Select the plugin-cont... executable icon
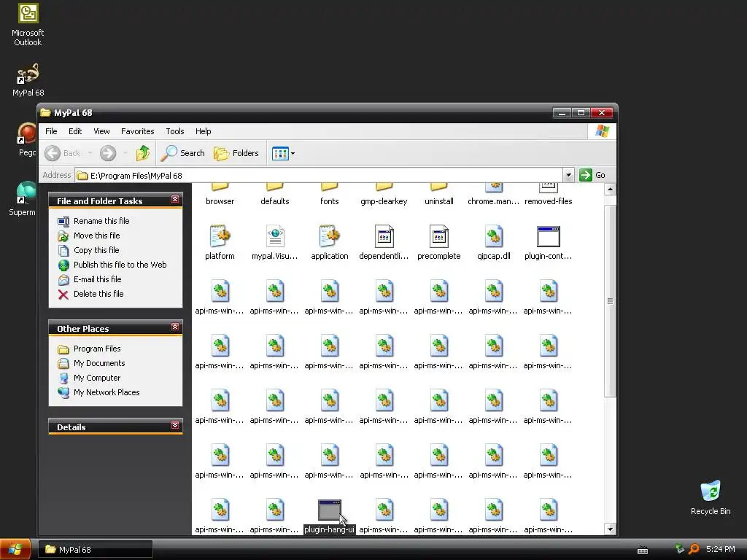This screenshot has height=560, width=747. click(549, 237)
